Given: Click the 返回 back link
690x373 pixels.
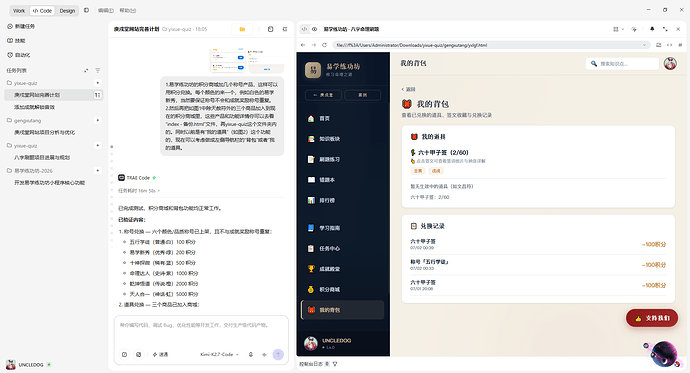Looking at the screenshot, I should tap(408, 89).
